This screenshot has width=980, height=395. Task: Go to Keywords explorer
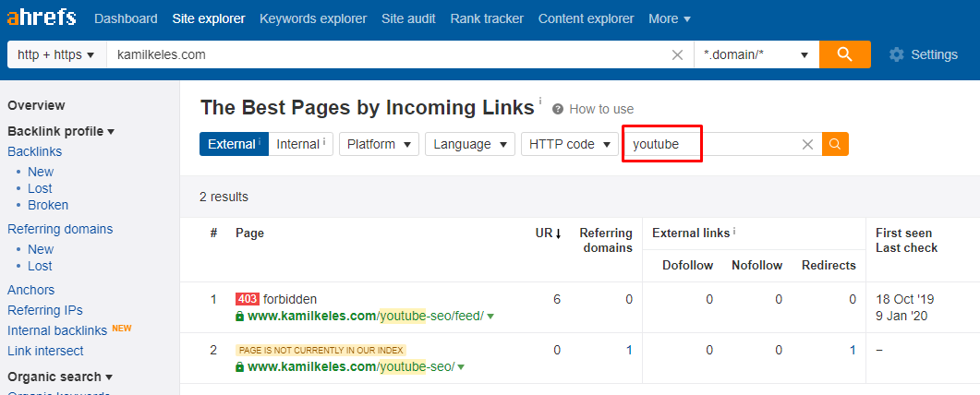[x=313, y=18]
